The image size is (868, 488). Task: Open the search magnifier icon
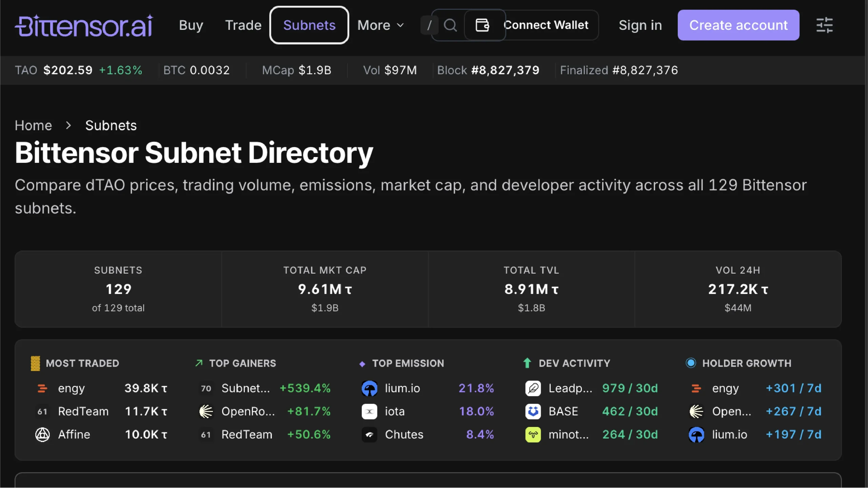[450, 25]
